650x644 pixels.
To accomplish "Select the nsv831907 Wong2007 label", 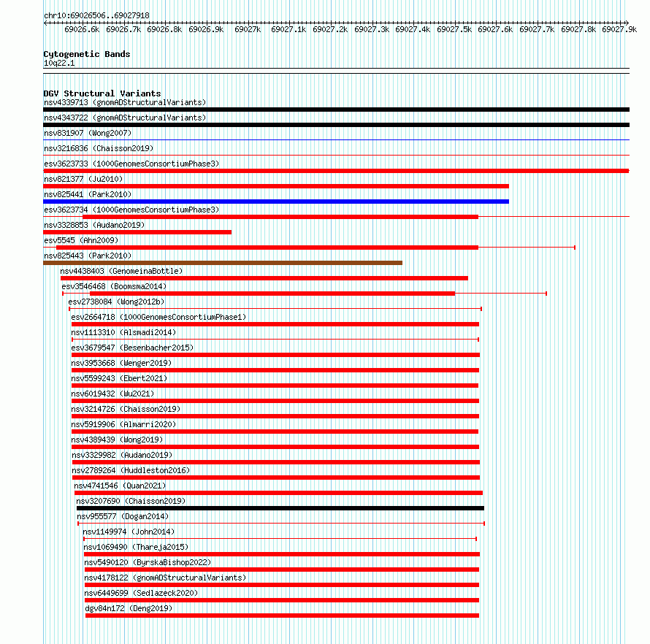I will 88,133.
